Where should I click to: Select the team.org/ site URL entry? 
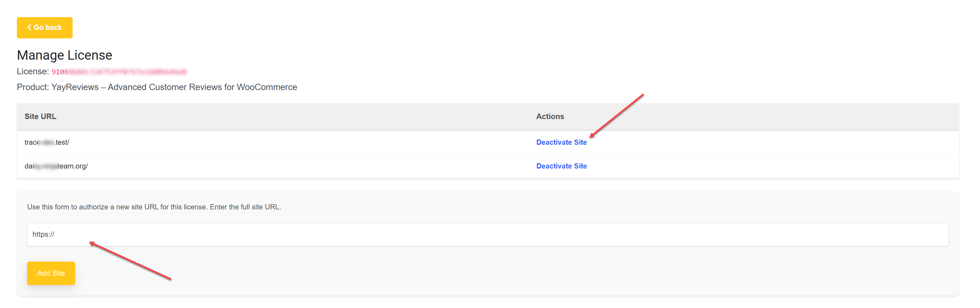coord(56,166)
